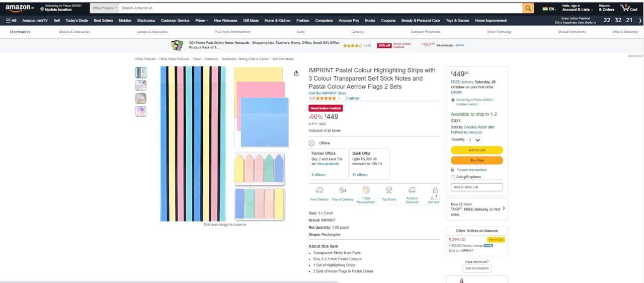Click the next arrow in service icons carousel
644x283 pixels.
click(x=436, y=196)
